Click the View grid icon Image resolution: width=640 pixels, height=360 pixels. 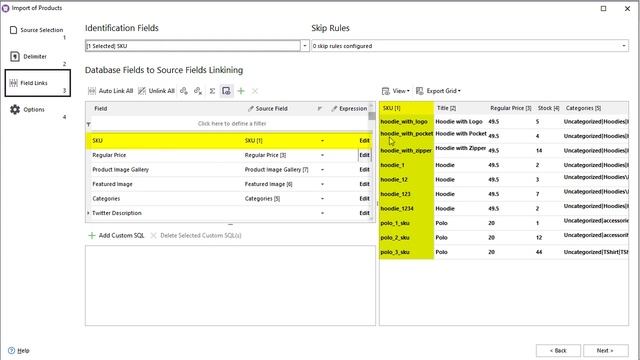[385, 91]
